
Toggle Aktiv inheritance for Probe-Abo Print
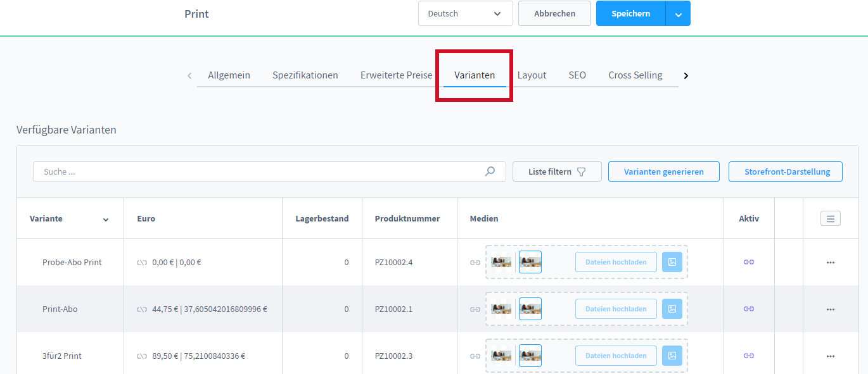tap(748, 262)
